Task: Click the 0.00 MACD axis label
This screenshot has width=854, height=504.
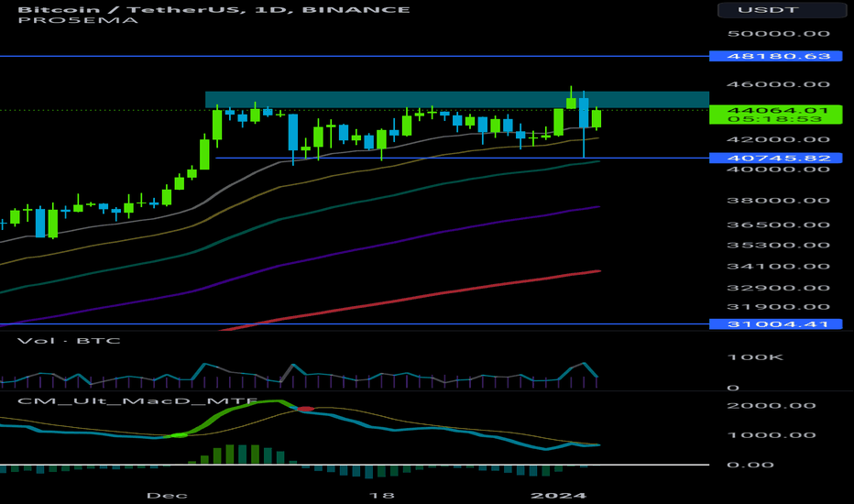Action: (750, 466)
